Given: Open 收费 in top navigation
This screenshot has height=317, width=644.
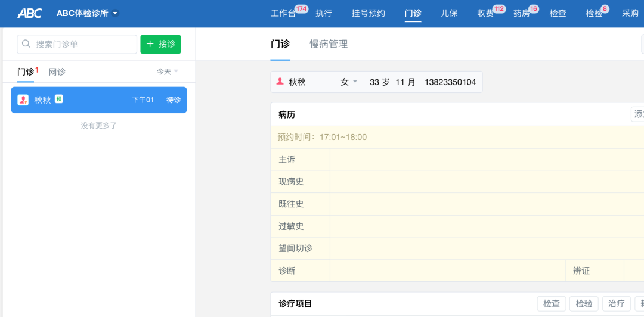Looking at the screenshot, I should click(485, 13).
